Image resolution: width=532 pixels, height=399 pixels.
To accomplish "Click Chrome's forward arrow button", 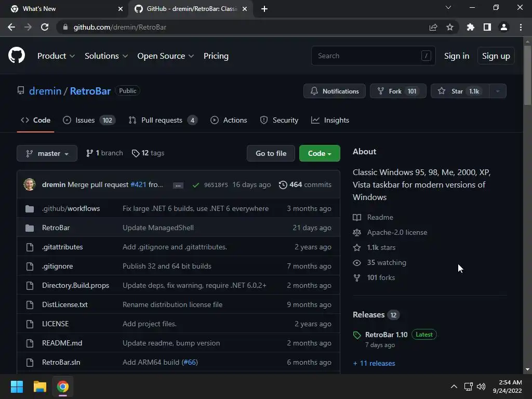I will (28, 27).
